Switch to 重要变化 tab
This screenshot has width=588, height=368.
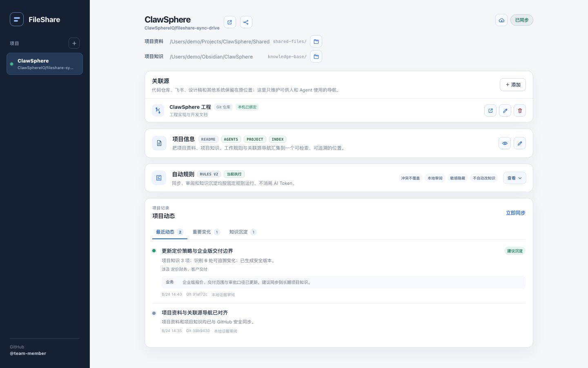tap(206, 232)
